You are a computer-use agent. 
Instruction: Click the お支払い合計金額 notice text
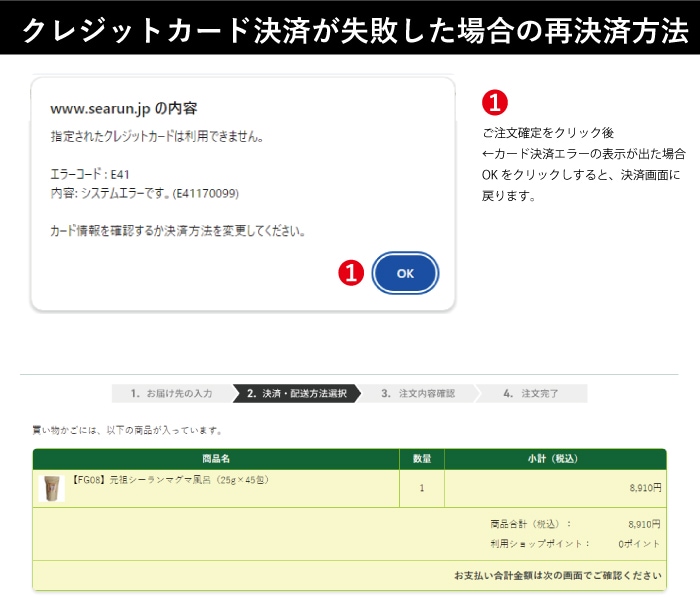(557, 576)
